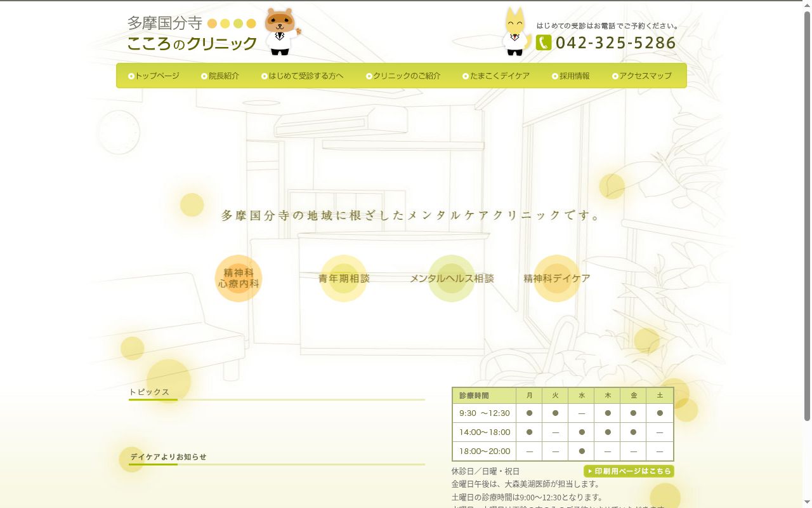Open the トップページ menu item
The height and width of the screenshot is (508, 812).
[x=154, y=76]
